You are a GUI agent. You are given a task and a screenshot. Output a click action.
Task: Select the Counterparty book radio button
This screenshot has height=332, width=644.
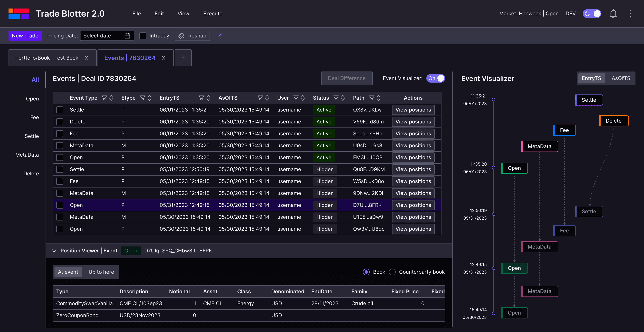392,272
